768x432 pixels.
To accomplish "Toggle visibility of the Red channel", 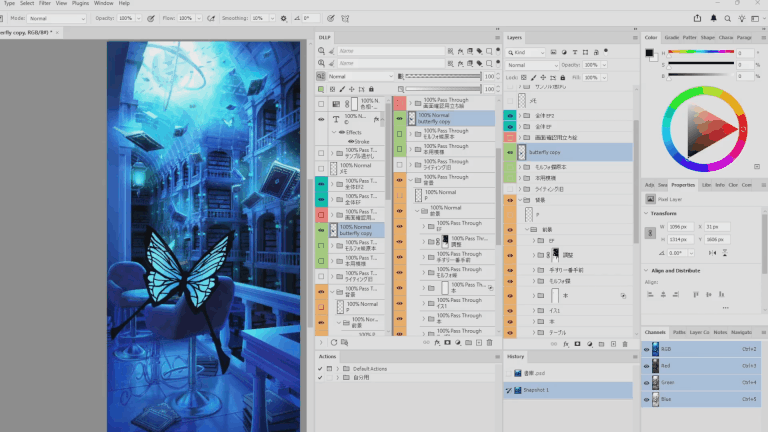I will pos(646,366).
